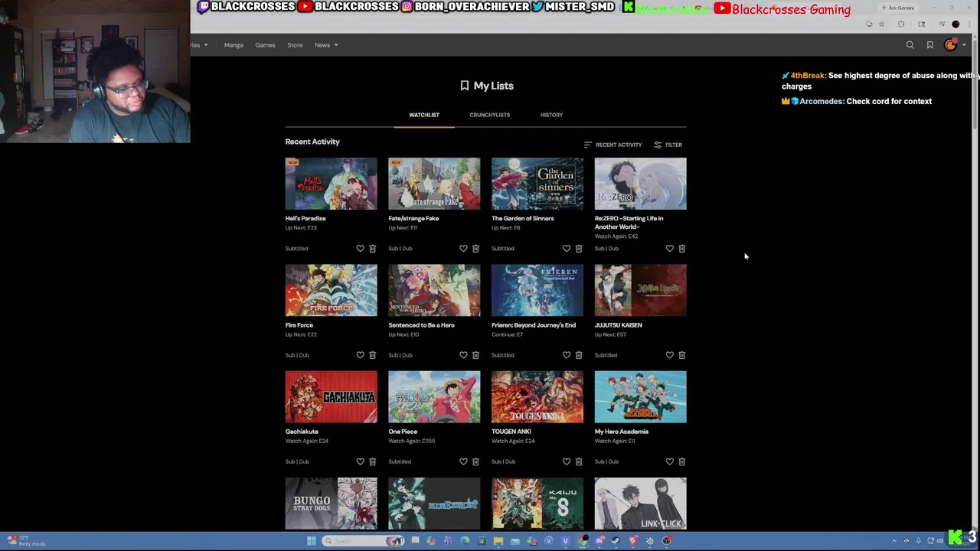Open My Hero Academia title link
Screen dimensions: 980x551
pyautogui.click(x=622, y=432)
